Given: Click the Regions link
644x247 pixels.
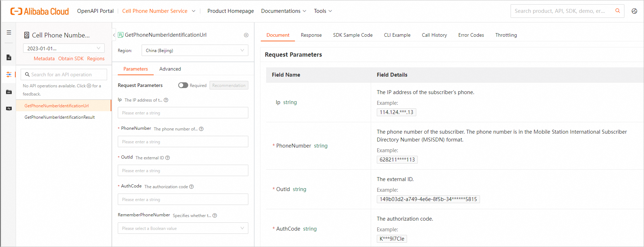Looking at the screenshot, I should tap(96, 59).
